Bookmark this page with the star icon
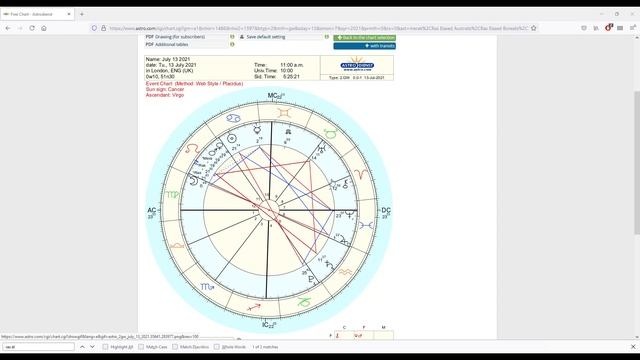Image resolution: width=640 pixels, height=360 pixels. coord(533,28)
